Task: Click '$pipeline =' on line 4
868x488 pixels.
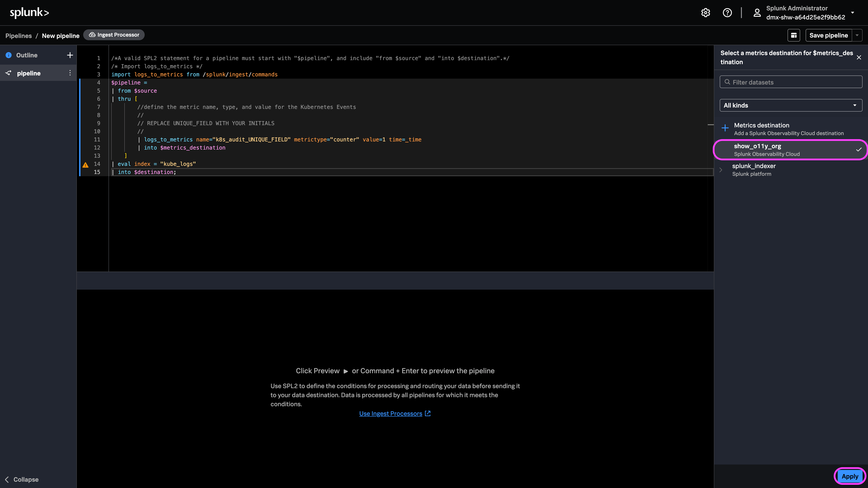Action: tap(129, 82)
